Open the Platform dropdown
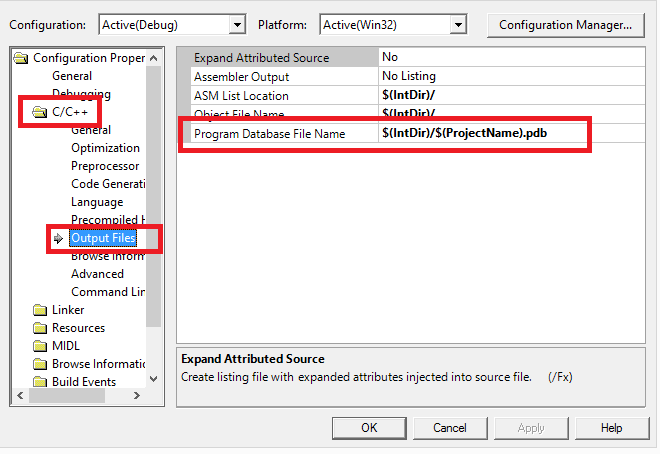This screenshot has height=454, width=660. (457, 24)
